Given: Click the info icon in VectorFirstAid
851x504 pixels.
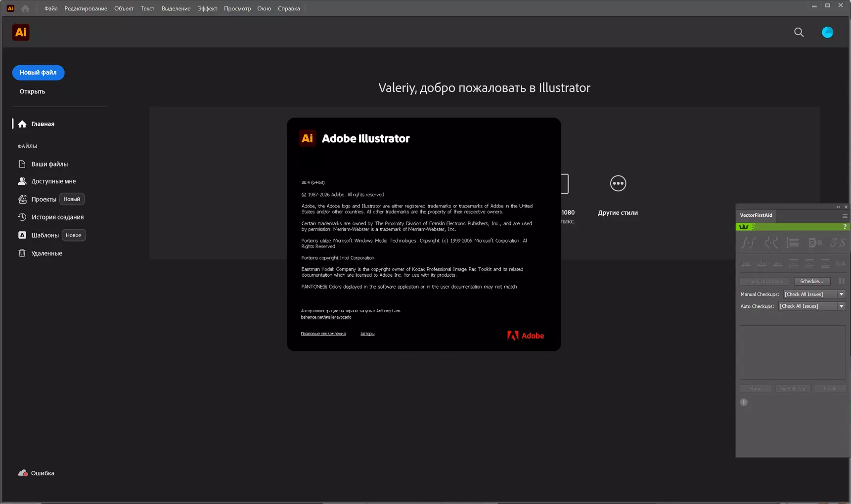Looking at the screenshot, I should [744, 402].
